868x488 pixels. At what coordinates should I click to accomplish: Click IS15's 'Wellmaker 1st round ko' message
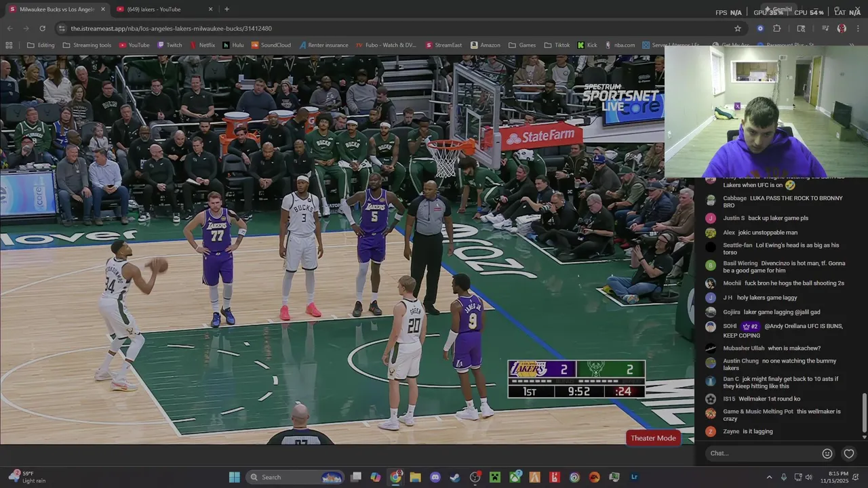tap(769, 399)
